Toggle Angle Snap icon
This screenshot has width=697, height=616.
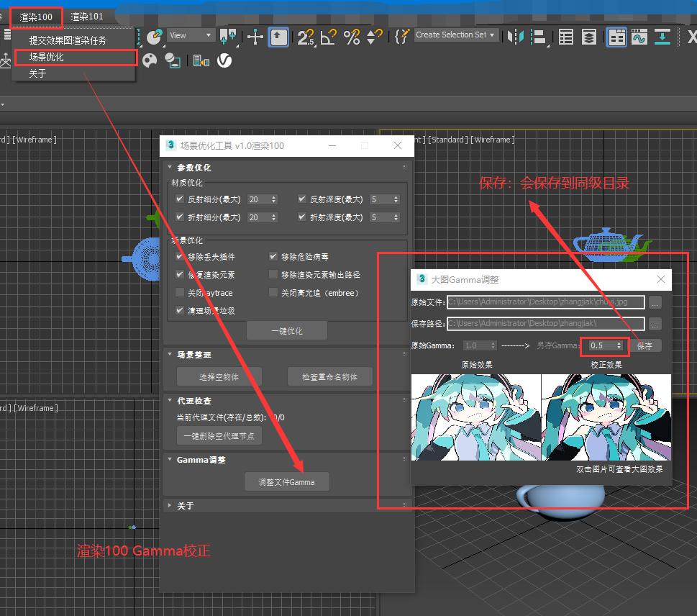329,37
